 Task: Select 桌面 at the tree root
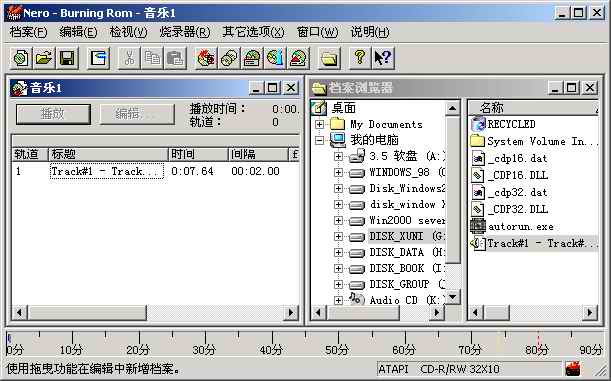click(x=343, y=108)
